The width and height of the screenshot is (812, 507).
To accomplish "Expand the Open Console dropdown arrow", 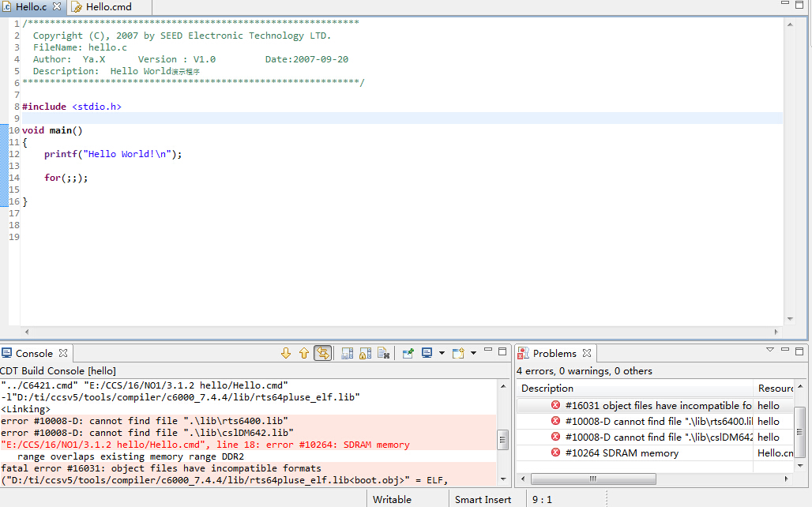I will tap(473, 354).
